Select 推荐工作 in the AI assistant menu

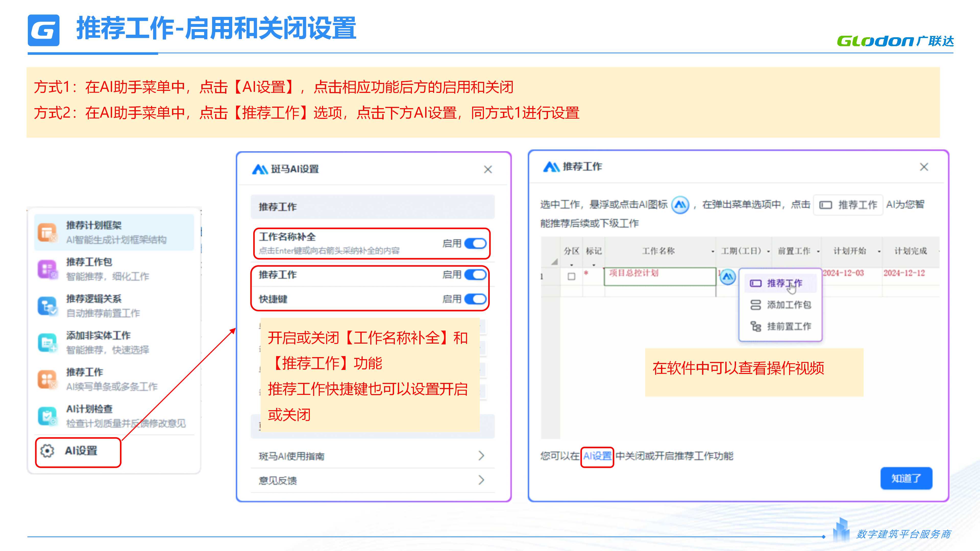[x=114, y=379]
